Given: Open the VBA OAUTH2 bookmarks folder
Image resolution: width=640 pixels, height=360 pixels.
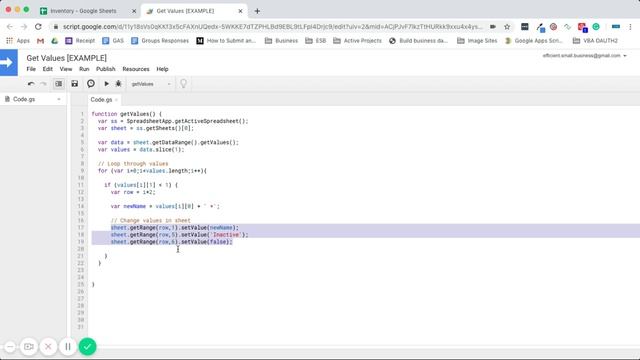Looking at the screenshot, I should click(595, 40).
